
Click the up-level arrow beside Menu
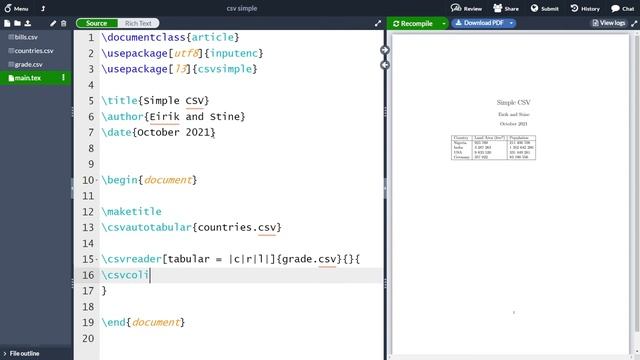[43, 8]
